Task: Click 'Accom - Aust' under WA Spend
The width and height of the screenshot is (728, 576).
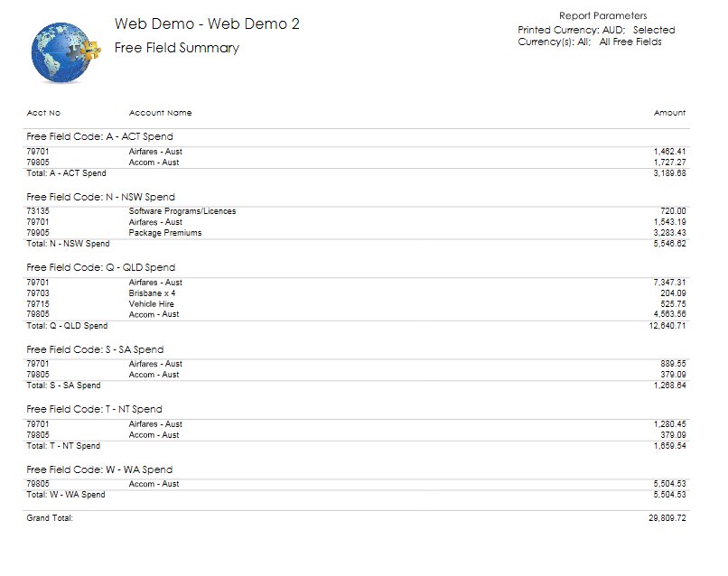Action: (x=154, y=484)
